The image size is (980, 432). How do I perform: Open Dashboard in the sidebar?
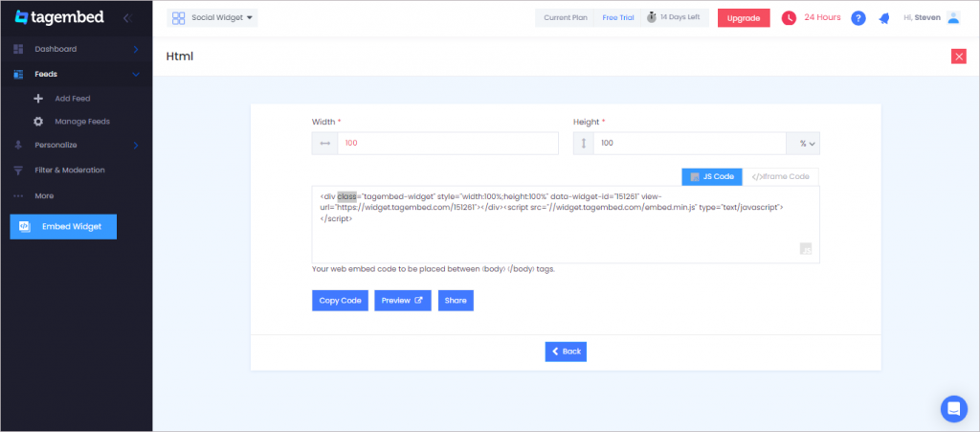pyautogui.click(x=56, y=49)
